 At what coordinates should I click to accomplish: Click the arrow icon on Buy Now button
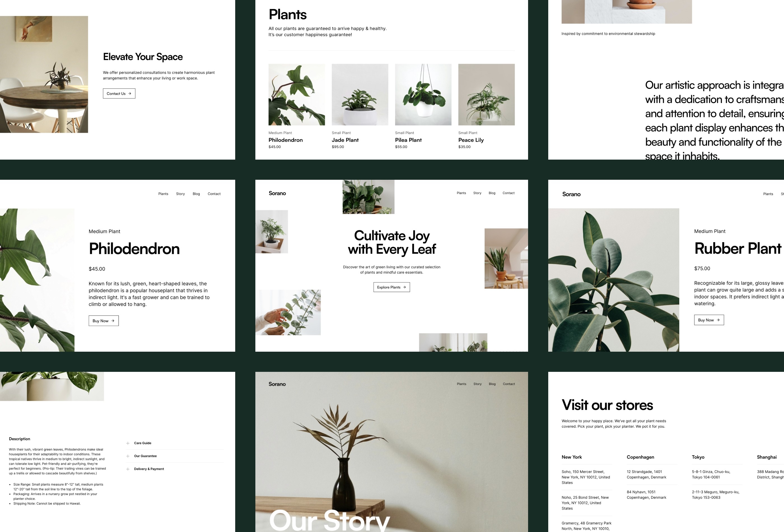113,321
